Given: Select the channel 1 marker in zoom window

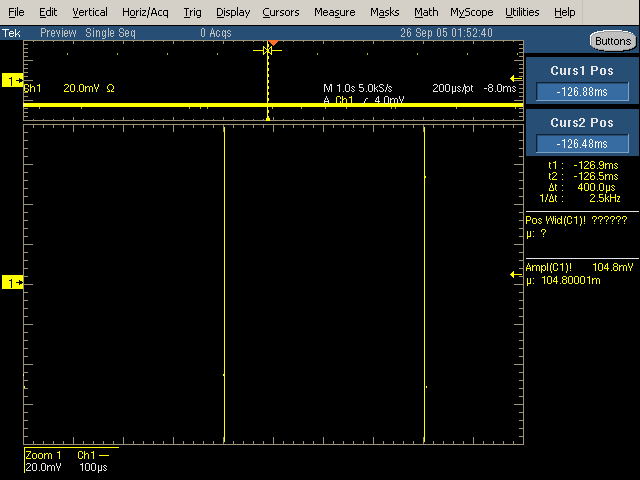Looking at the screenshot, I should tap(13, 283).
